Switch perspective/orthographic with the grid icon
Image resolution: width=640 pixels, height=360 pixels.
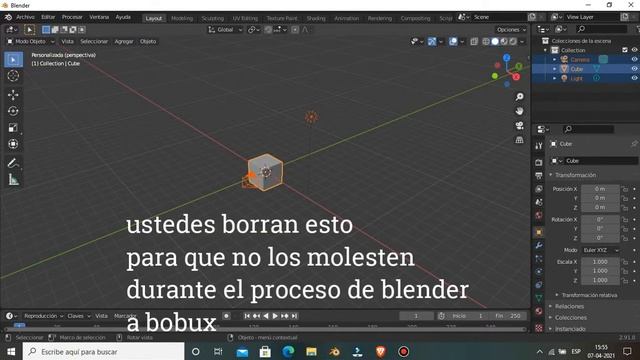[x=519, y=140]
